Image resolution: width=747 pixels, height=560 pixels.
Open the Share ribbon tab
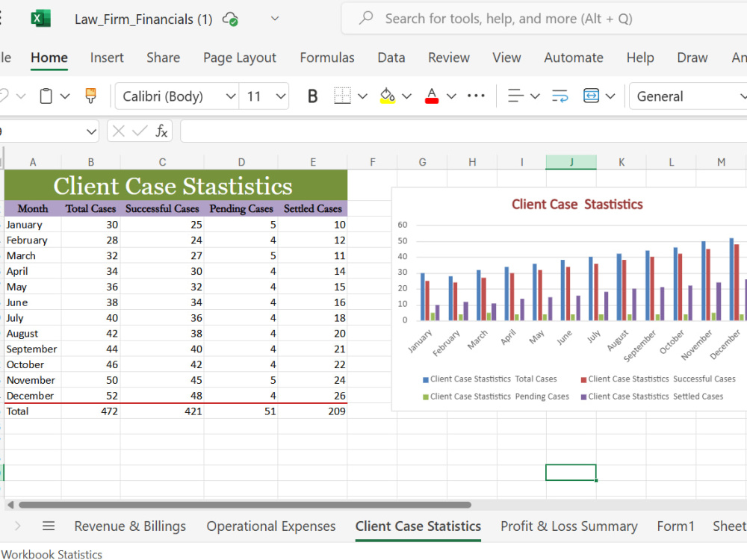point(164,57)
